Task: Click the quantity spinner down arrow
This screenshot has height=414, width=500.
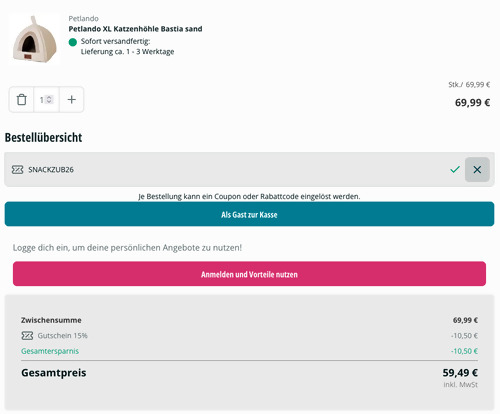Action: [x=49, y=101]
